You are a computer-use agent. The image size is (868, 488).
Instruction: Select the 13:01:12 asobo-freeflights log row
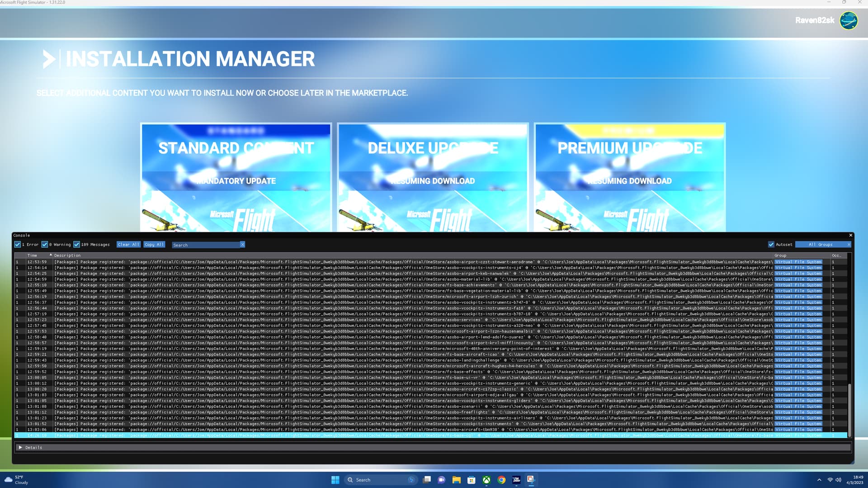tap(431, 412)
